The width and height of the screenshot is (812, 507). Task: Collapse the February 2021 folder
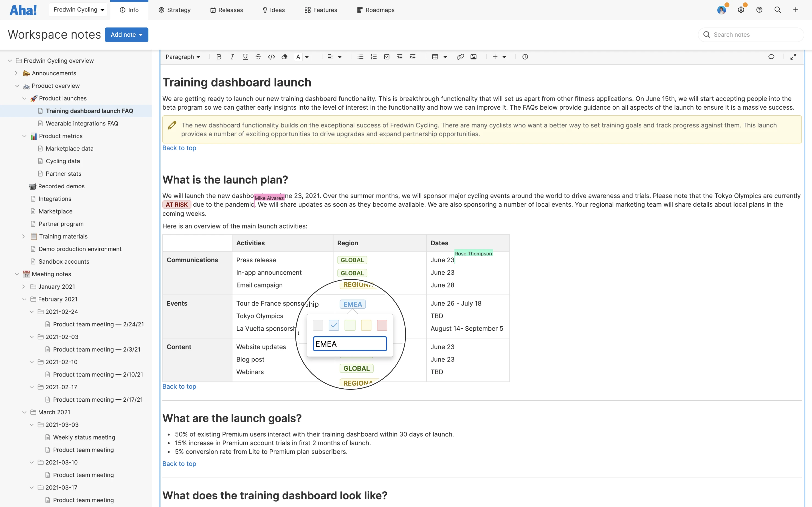coord(24,299)
